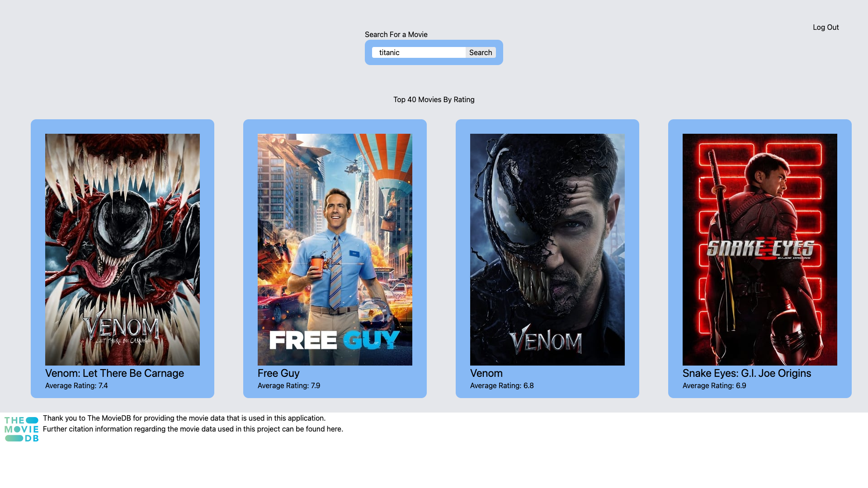
Task: Click Venom's Average Rating 6.8 text
Action: click(501, 385)
